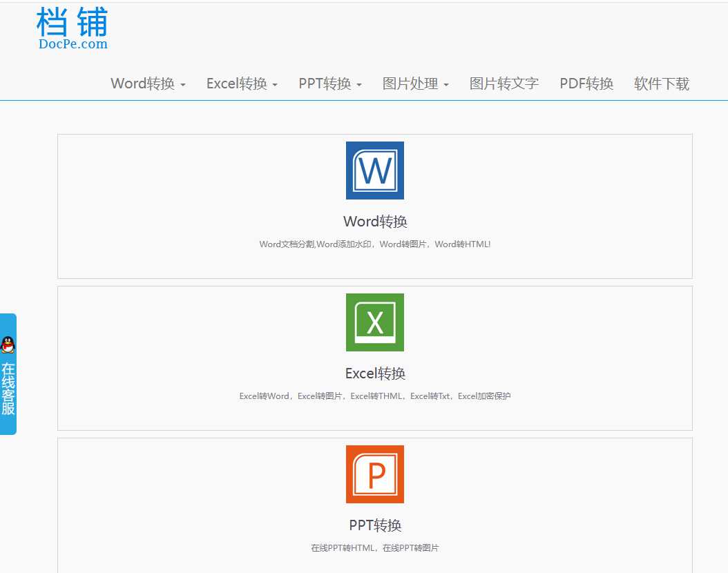This screenshot has height=573, width=728.
Task: Open the PPT转换 dropdown menu
Action: [329, 83]
